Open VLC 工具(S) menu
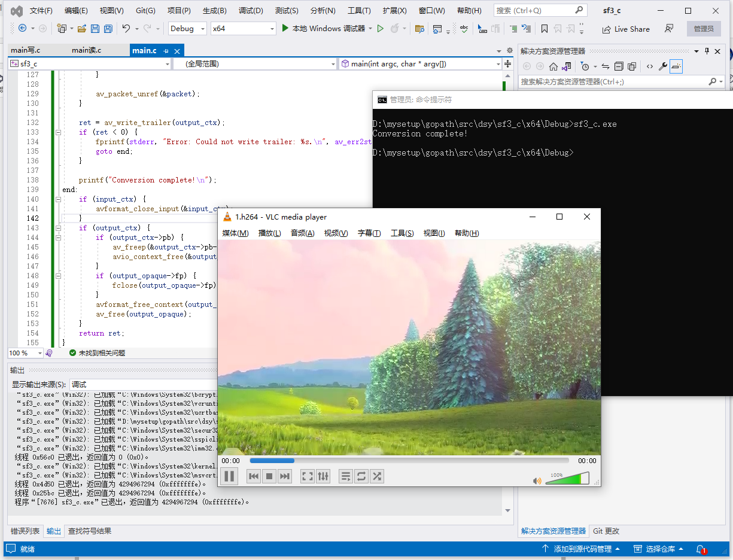This screenshot has height=560, width=733. pyautogui.click(x=402, y=233)
